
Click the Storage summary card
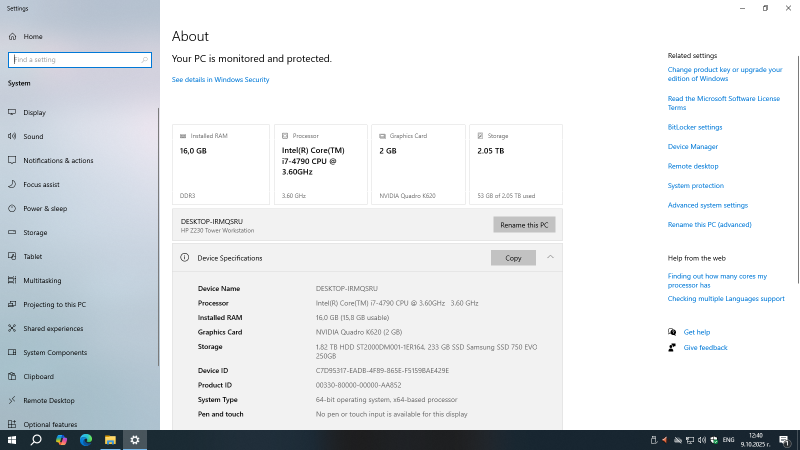click(515, 164)
